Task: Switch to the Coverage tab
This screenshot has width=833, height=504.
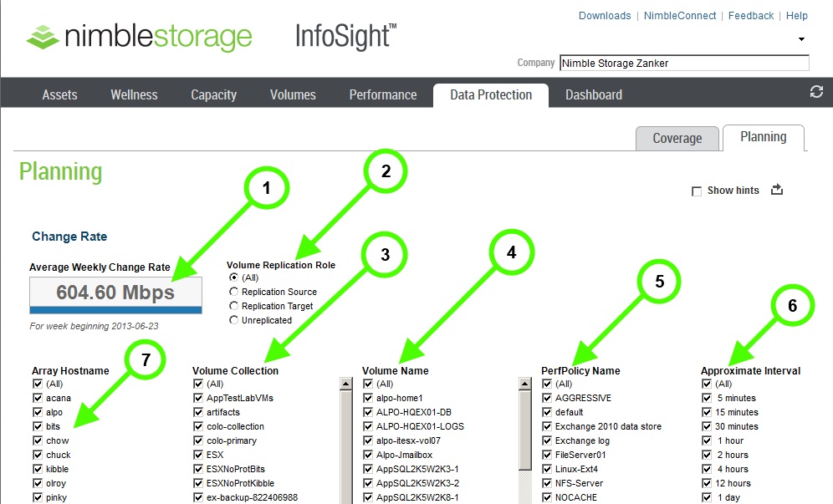Action: 677,138
